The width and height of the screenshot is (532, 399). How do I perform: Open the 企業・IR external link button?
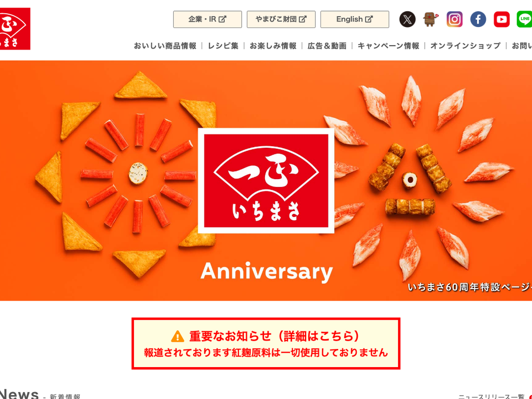[x=207, y=20]
